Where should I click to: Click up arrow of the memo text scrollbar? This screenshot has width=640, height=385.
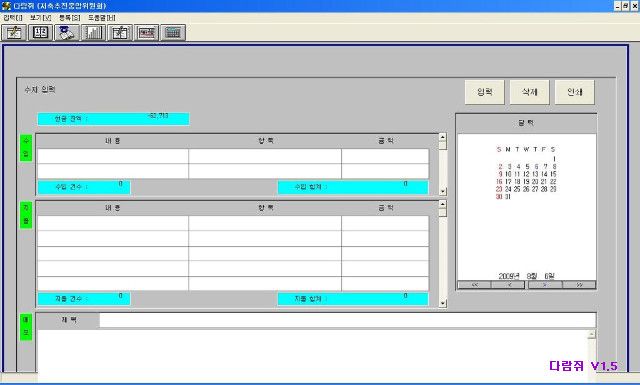coord(591,334)
